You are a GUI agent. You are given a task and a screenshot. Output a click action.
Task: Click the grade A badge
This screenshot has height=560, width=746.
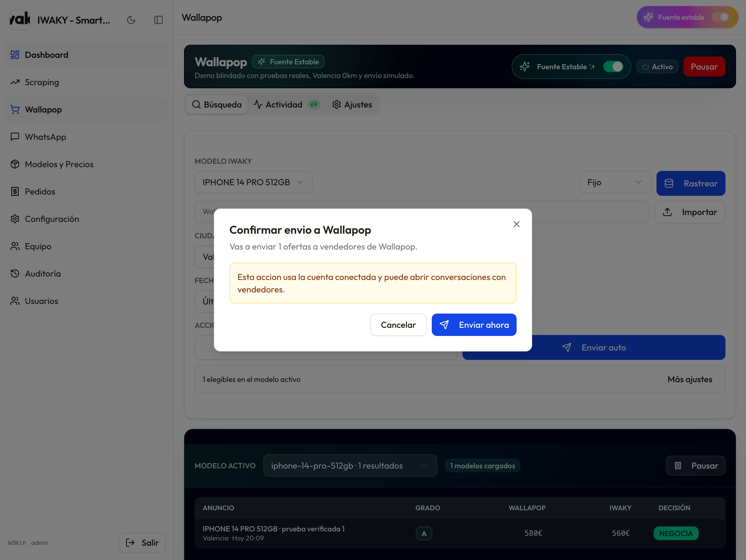424,533
